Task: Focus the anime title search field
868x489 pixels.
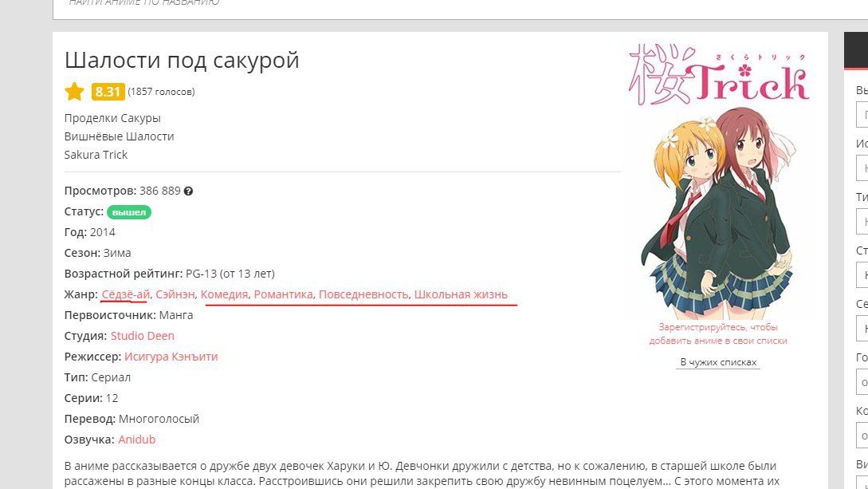Action: tap(459, 6)
